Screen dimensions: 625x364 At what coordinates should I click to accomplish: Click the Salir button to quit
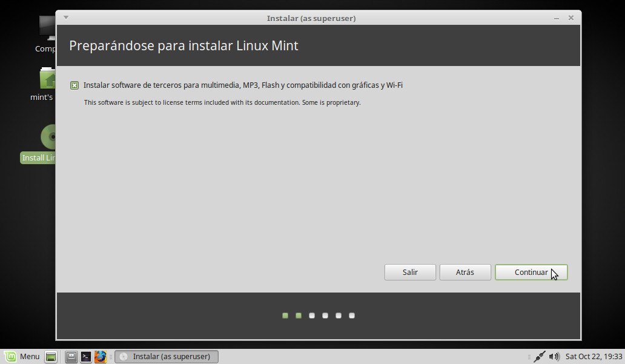410,273
